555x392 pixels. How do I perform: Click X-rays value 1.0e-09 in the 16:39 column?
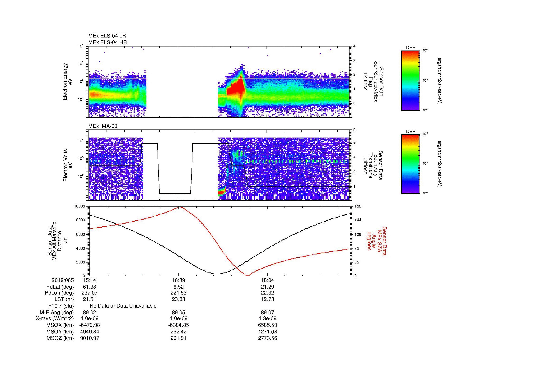point(178,318)
